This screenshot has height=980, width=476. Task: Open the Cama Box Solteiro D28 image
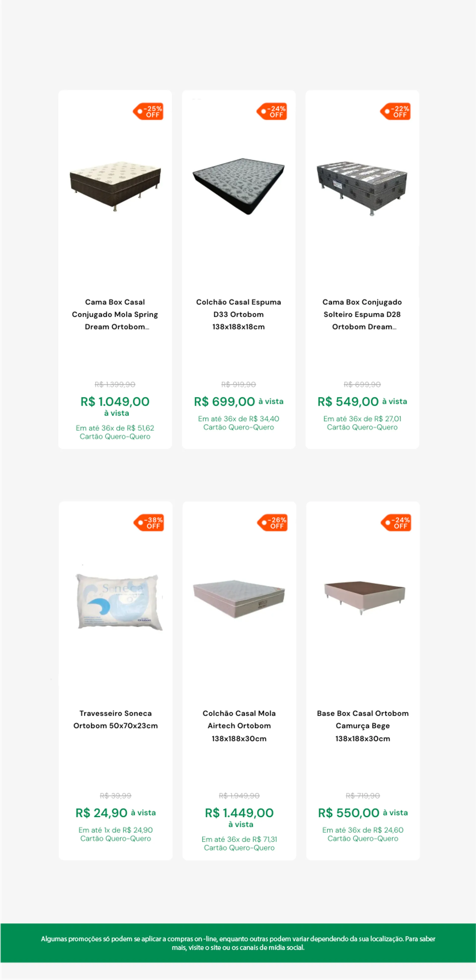point(362,188)
